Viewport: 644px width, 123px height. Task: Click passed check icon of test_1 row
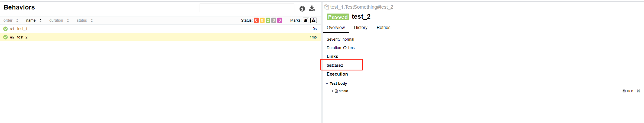coord(5,29)
